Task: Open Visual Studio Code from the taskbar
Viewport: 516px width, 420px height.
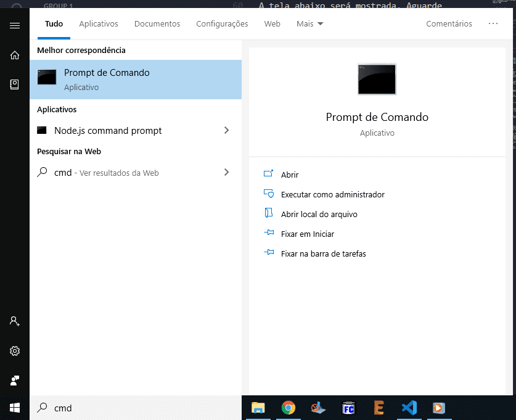Action: pos(409,408)
